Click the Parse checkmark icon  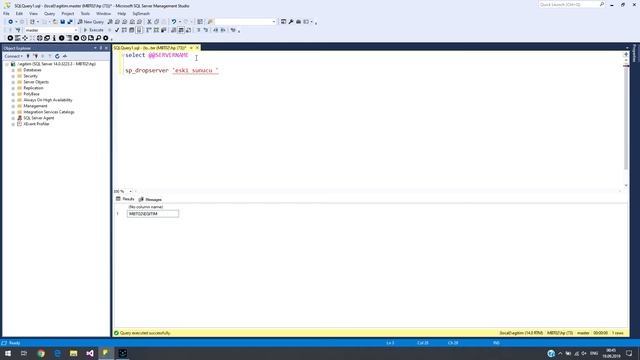coord(117,30)
